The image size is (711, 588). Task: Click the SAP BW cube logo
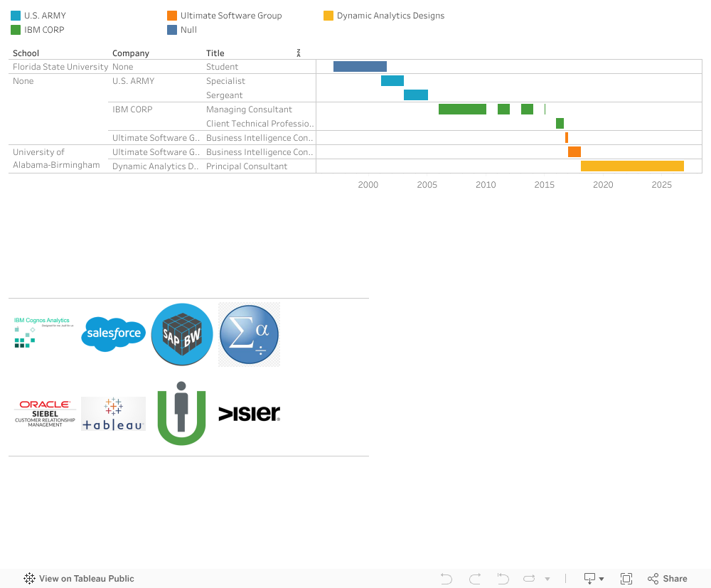(x=182, y=335)
